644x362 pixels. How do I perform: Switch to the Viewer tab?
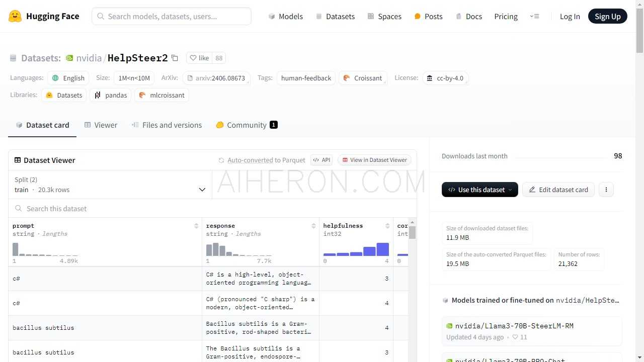(101, 125)
